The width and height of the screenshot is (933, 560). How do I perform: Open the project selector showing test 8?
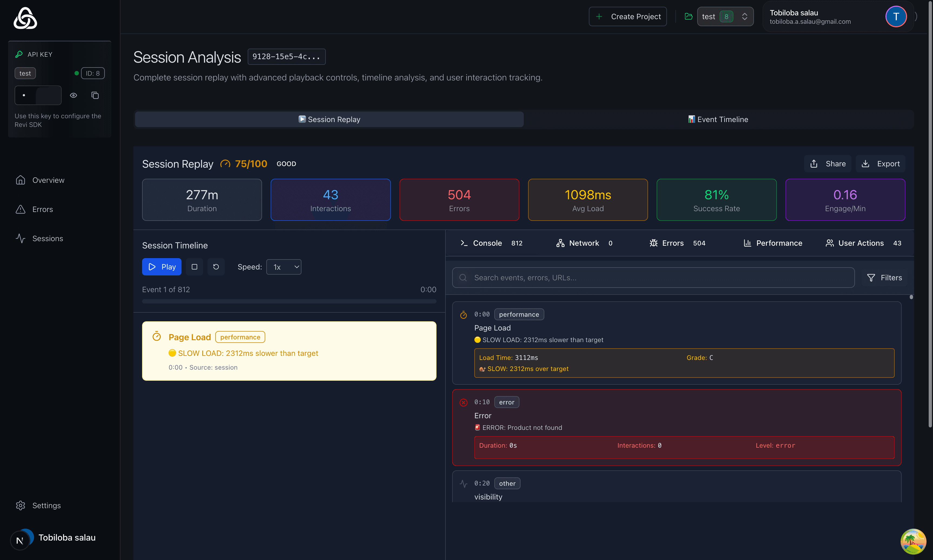click(x=725, y=16)
